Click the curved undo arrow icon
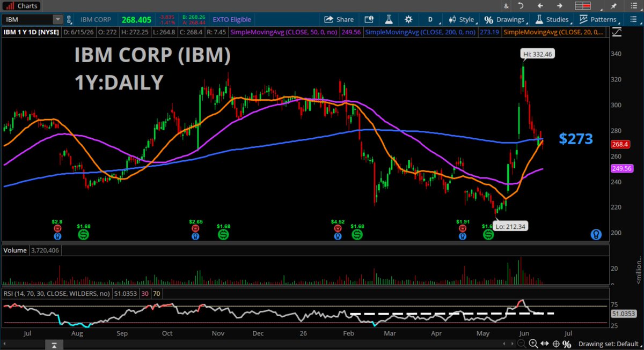The height and width of the screenshot is (350, 644). [x=520, y=6]
